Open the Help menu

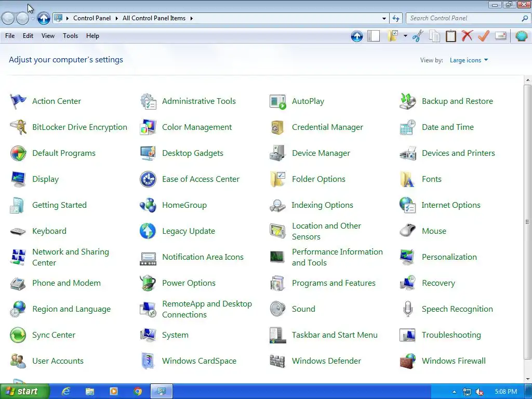click(x=92, y=36)
